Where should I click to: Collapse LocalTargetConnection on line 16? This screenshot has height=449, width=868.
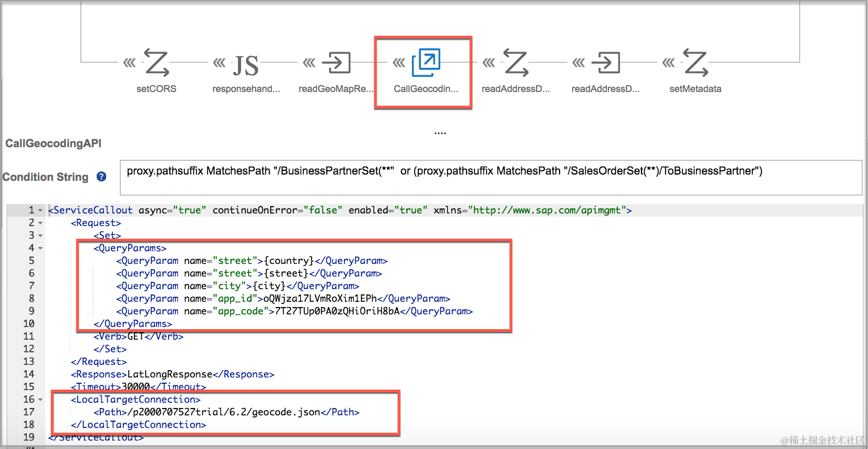[x=40, y=400]
